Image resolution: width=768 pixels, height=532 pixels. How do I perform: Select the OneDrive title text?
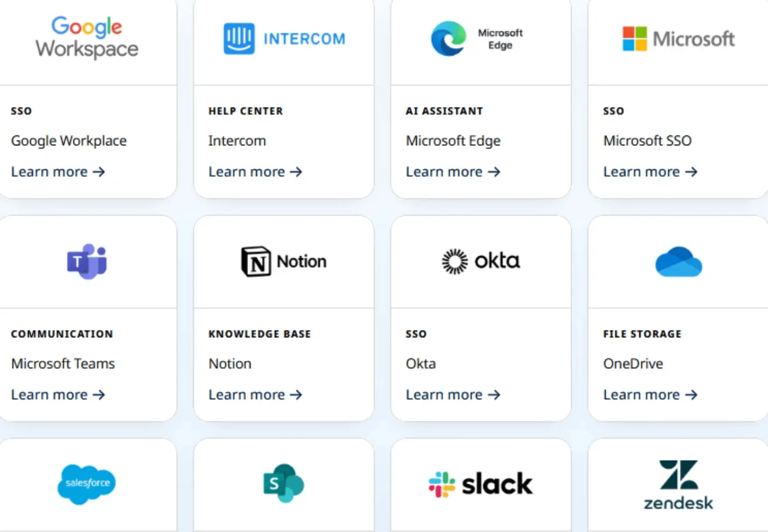point(633,364)
